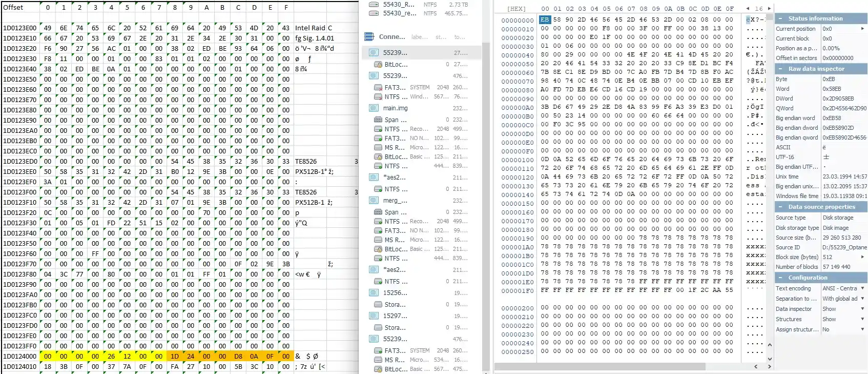Click the BitLoc... 567 475 lock icon
Screen dimensions: 868x374
pyautogui.click(x=378, y=369)
